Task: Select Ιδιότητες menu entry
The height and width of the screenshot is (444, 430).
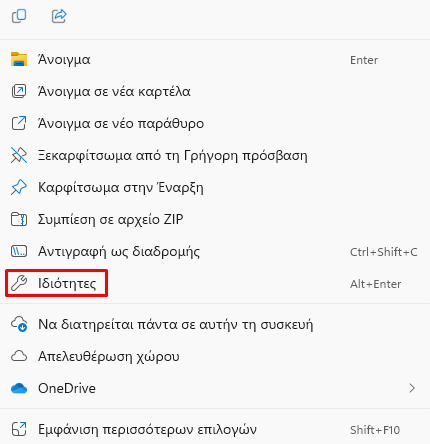Action: [215, 283]
